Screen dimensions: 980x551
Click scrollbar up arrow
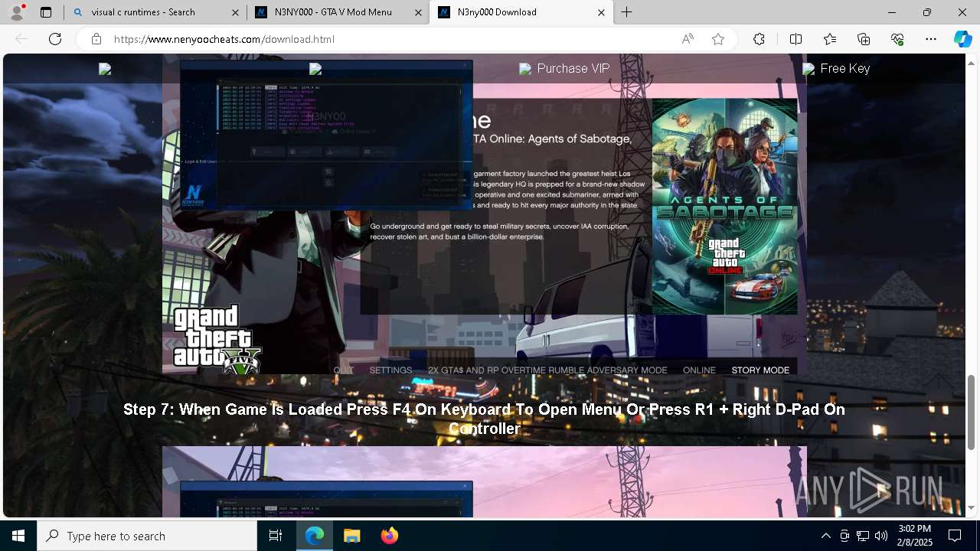[972, 62]
